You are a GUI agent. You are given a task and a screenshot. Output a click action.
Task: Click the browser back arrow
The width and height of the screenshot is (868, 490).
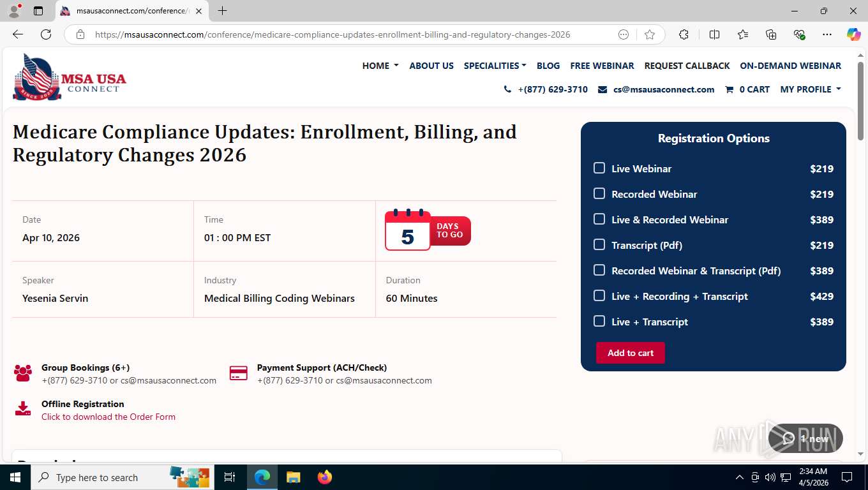(x=18, y=34)
